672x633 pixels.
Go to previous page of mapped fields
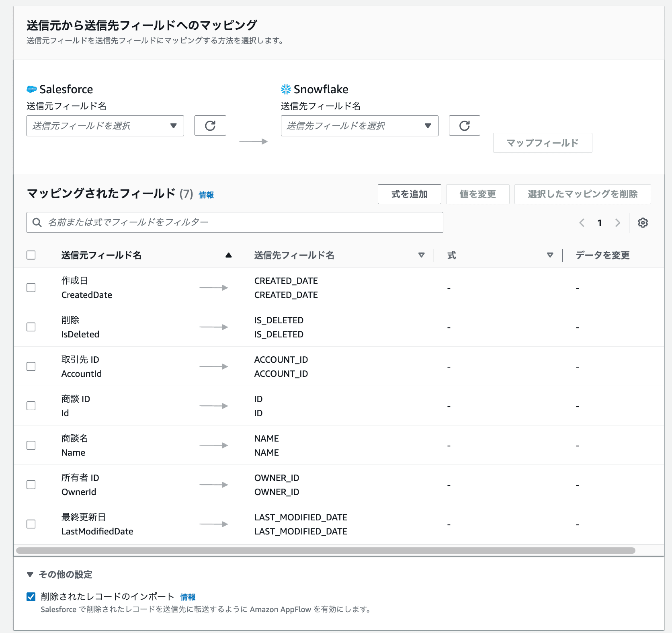pyautogui.click(x=582, y=222)
